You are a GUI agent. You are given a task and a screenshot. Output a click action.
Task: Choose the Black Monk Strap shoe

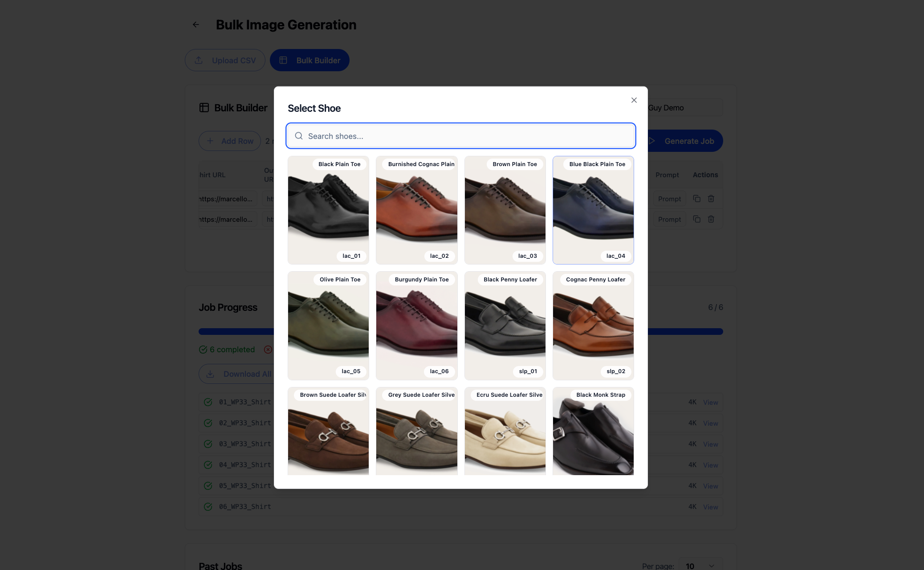pyautogui.click(x=593, y=431)
